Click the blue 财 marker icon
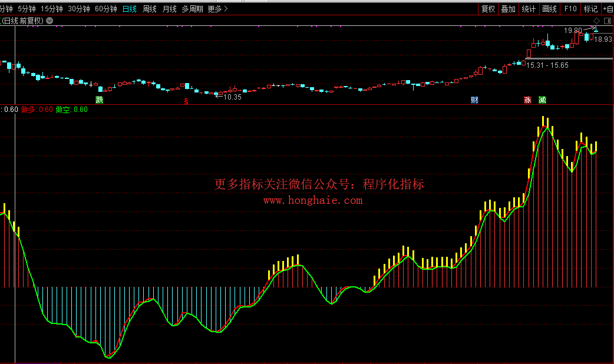614x364 pixels. [474, 100]
